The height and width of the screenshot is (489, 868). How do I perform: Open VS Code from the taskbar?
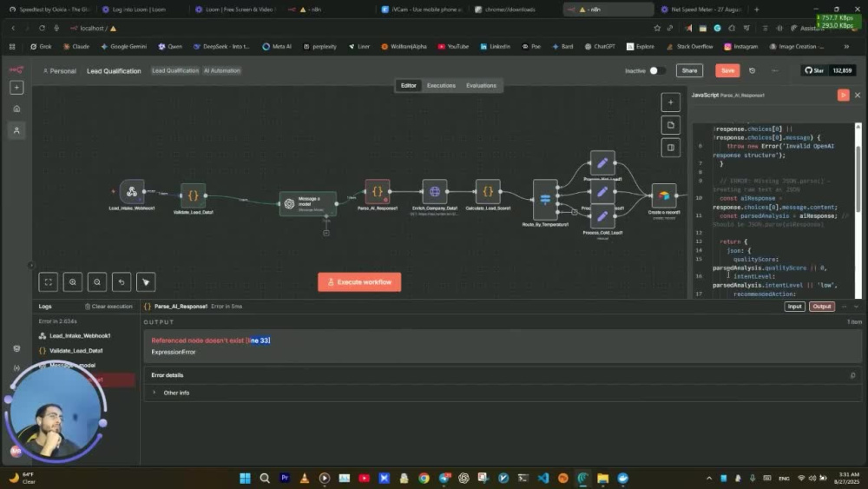click(x=543, y=478)
